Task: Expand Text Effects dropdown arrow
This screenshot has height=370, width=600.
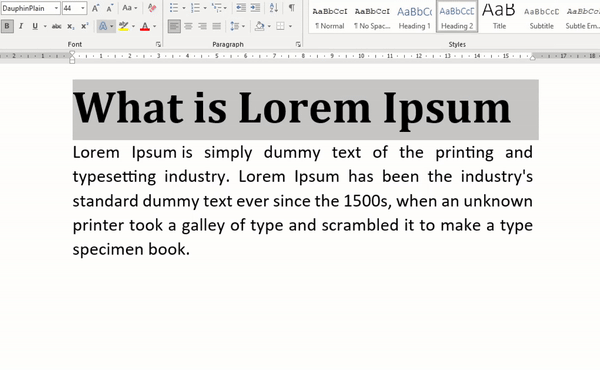Action: pyautogui.click(x=112, y=26)
